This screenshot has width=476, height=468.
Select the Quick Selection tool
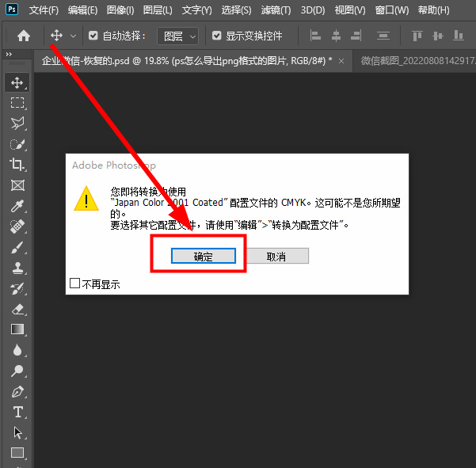coord(17,144)
